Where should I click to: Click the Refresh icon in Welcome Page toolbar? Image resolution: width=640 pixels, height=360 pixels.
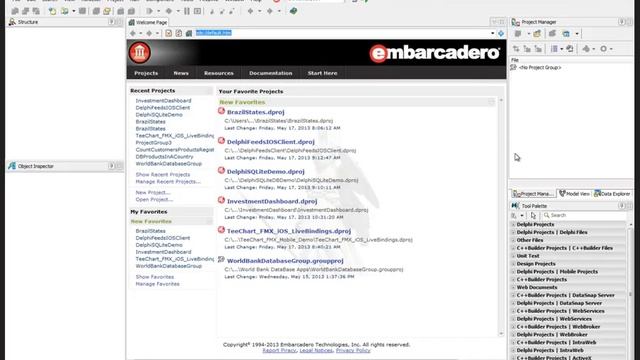(179, 33)
